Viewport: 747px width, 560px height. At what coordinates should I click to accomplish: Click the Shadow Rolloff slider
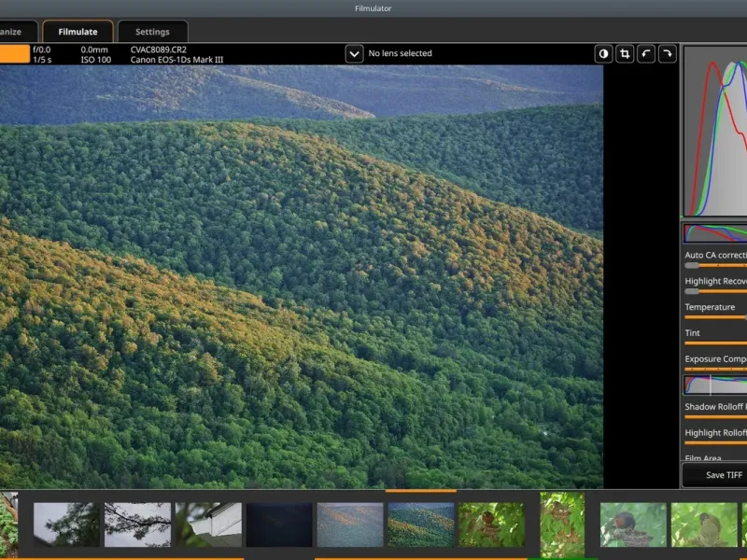tap(716, 417)
